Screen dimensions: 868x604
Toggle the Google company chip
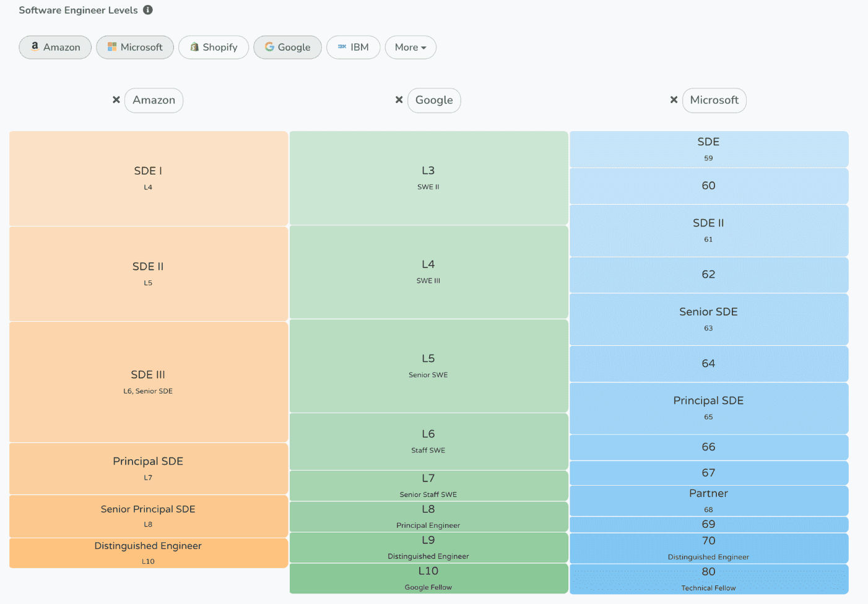coord(287,47)
